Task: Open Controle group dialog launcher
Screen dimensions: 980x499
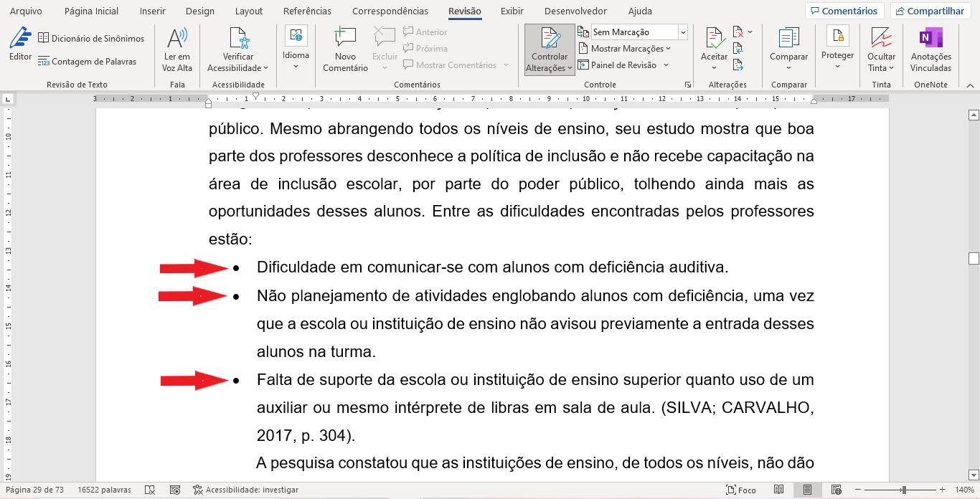Action: [688, 85]
